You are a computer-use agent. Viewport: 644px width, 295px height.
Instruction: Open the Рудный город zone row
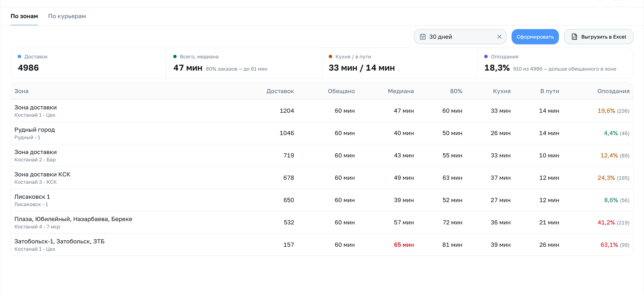pyautogui.click(x=322, y=133)
